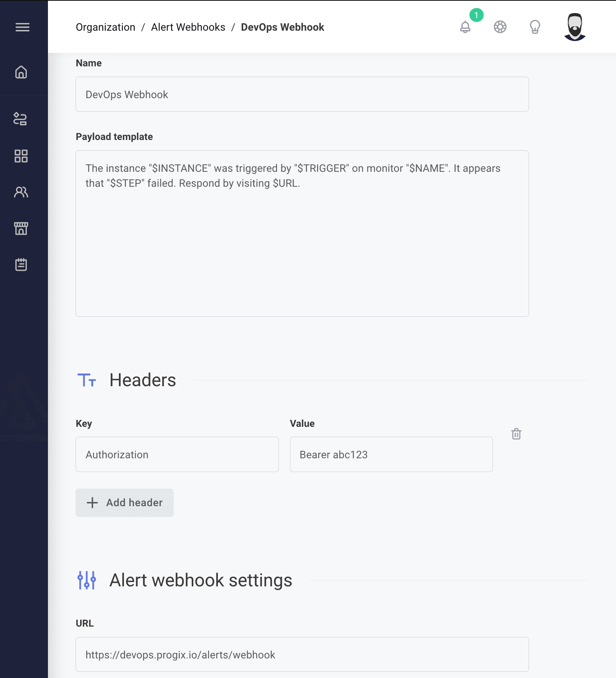Viewport: 616px width, 678px height.
Task: Open the dashboard grid icon
Action: (21, 156)
